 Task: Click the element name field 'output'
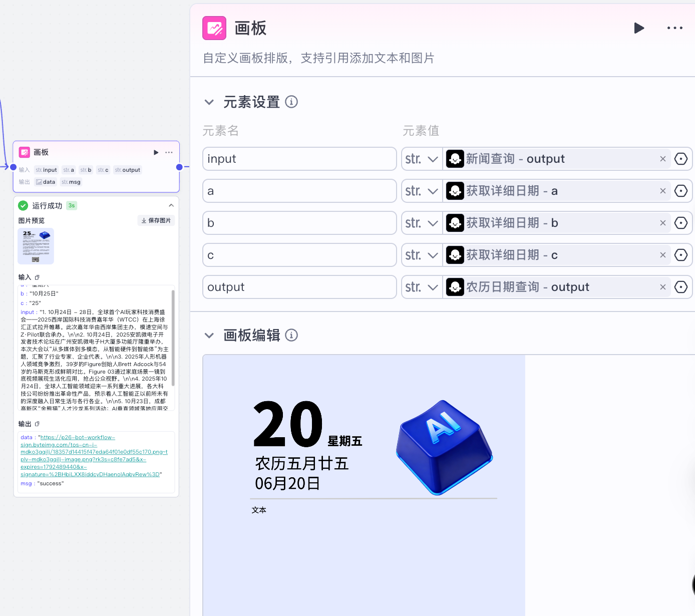click(299, 287)
